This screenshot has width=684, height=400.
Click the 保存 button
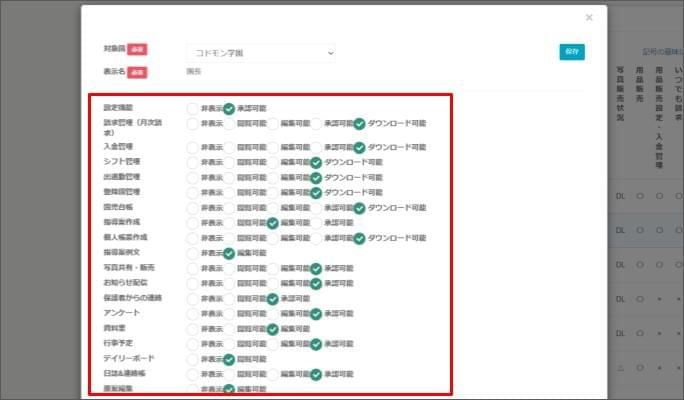(572, 52)
